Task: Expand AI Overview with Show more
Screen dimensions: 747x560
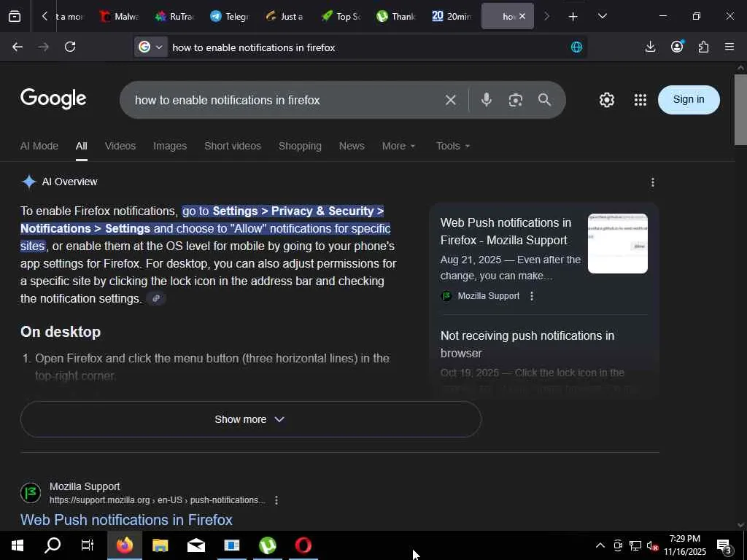Action: click(251, 419)
